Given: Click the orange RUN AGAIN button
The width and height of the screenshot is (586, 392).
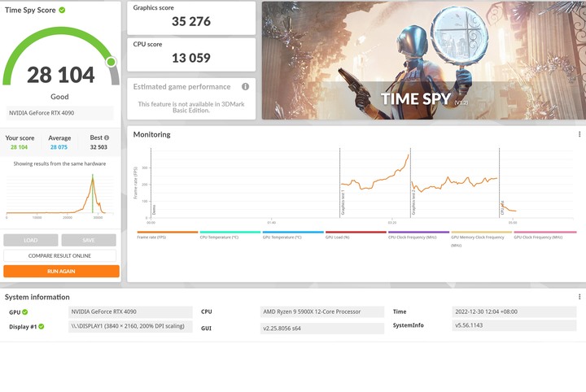Looking at the screenshot, I should click(x=61, y=272).
